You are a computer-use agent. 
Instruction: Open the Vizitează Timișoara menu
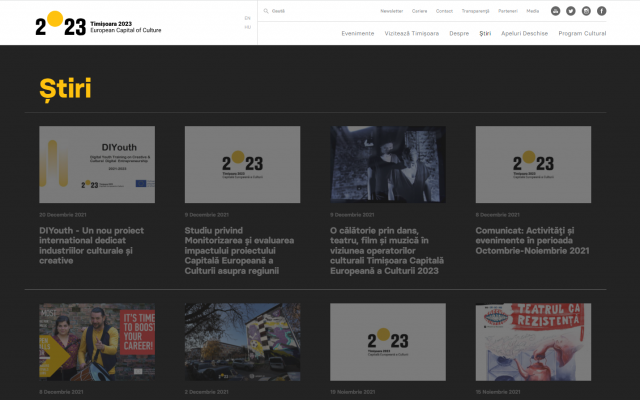412,33
